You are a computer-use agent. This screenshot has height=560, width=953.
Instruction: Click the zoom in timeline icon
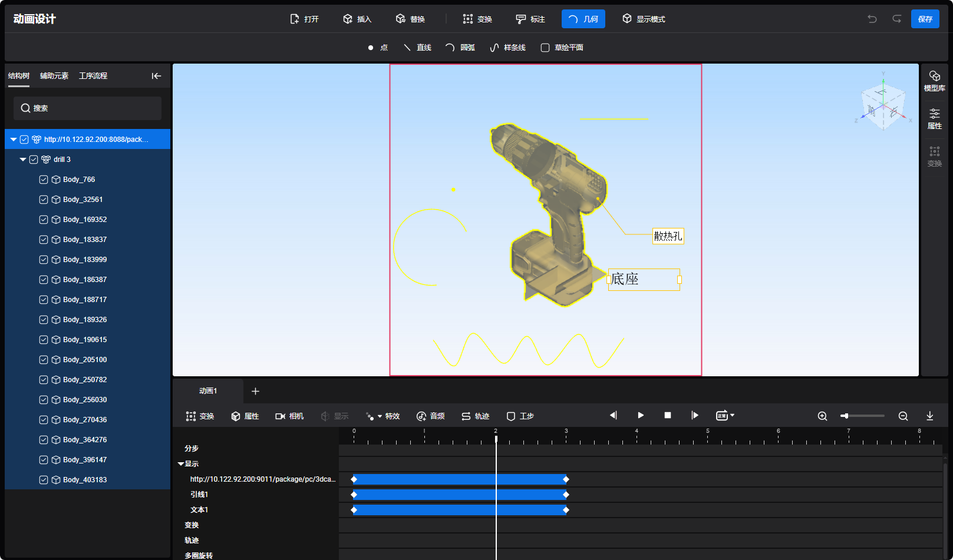point(822,416)
